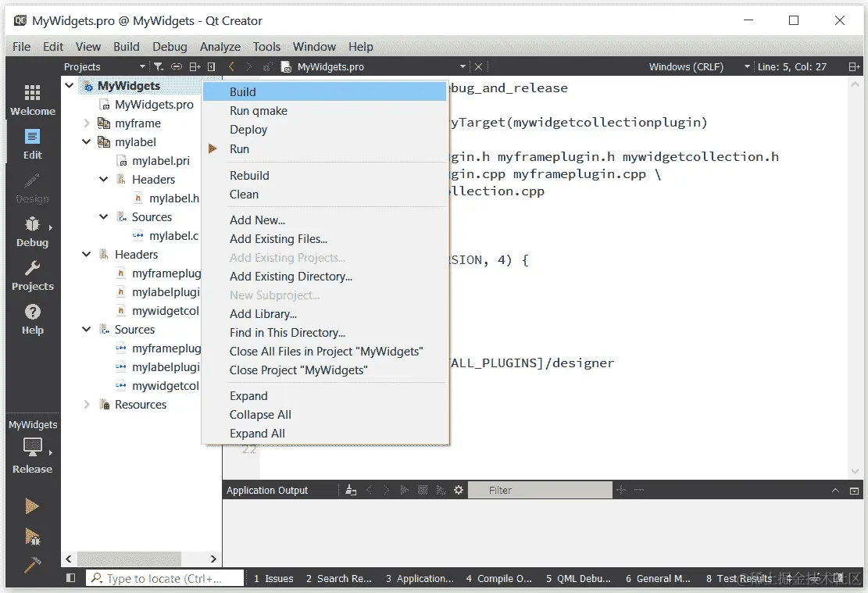Click the green Run button in sidebar
Image resolution: width=868 pixels, height=593 pixels.
[x=31, y=506]
